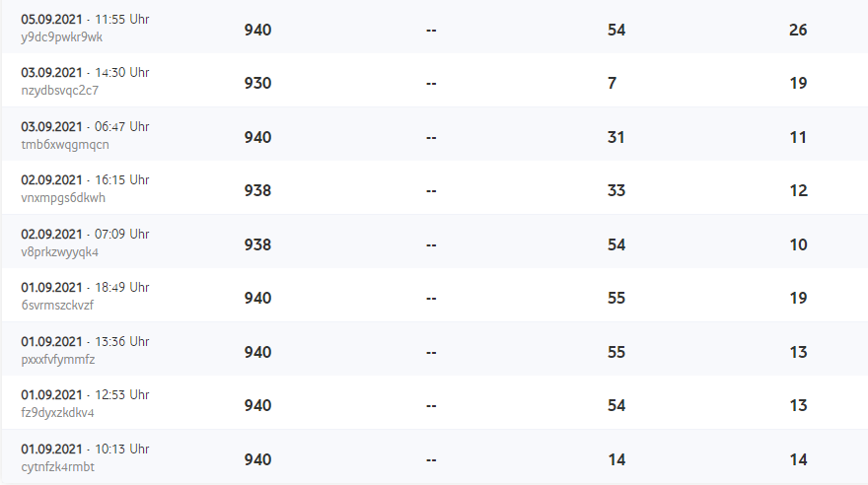
Task: Click entry ID 6svrmszckvzf
Action: click(x=57, y=306)
